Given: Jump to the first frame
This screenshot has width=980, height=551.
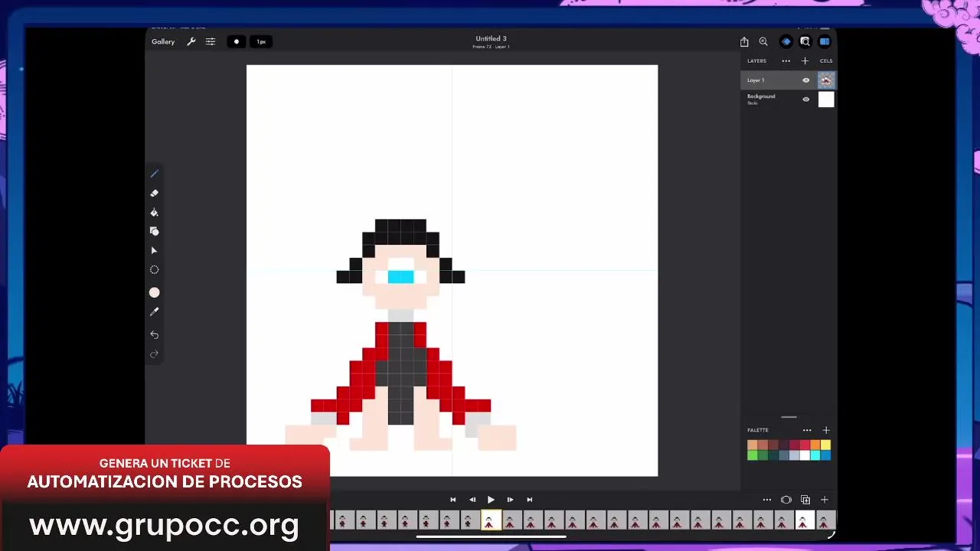Looking at the screenshot, I should [452, 500].
